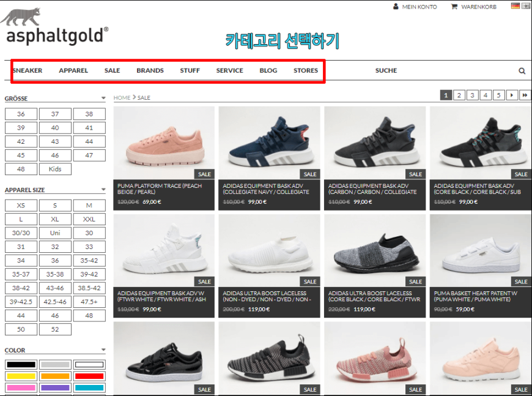Switch language with the German flag
Viewport: 532px width, 396px height.
click(515, 6)
